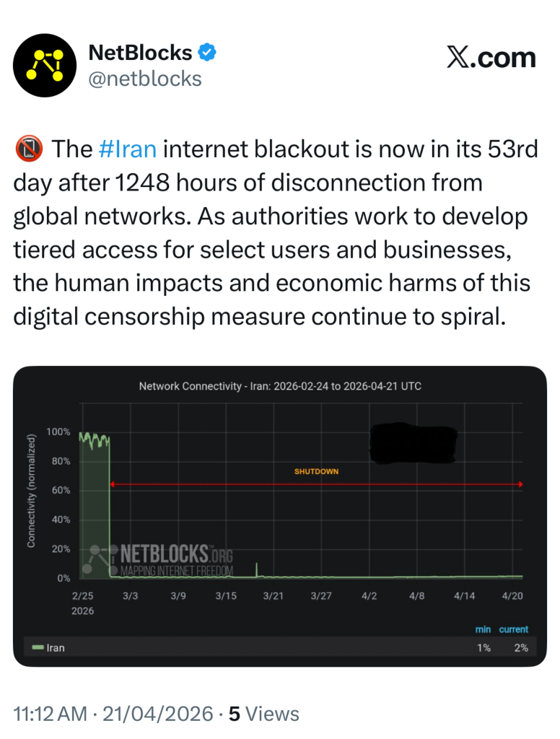
Task: Click the no-mobile-phones emoji starting the tweet
Action: point(30,149)
